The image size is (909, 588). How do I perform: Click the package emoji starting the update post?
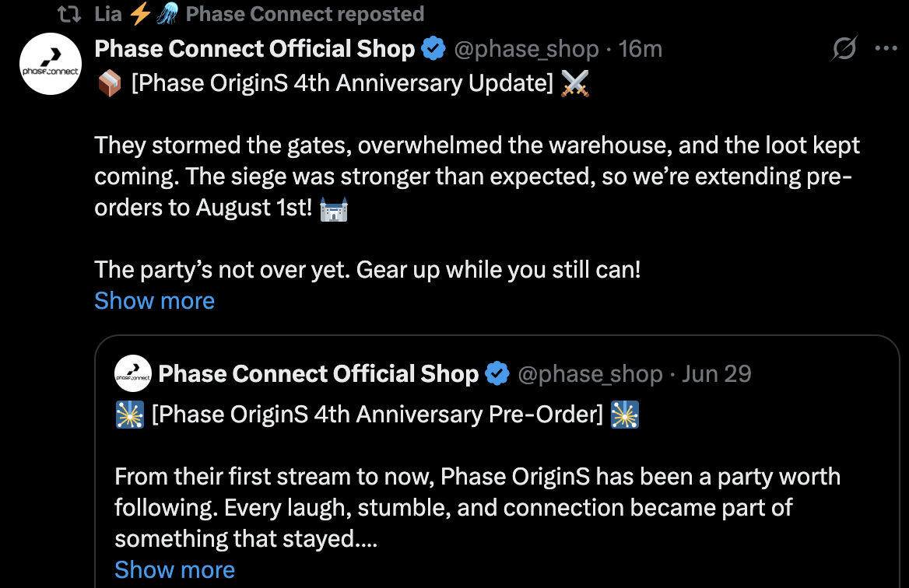(x=110, y=83)
